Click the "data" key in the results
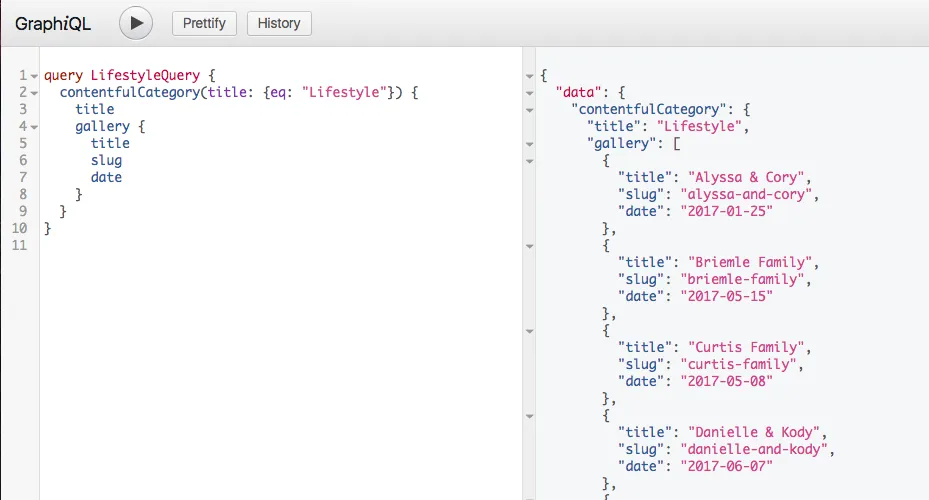The height and width of the screenshot is (500, 929). 578,92
